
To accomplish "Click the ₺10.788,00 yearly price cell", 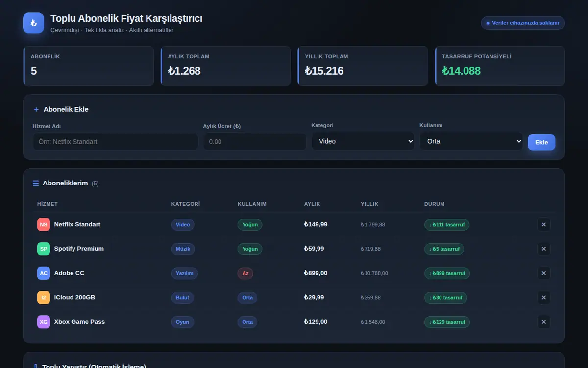I will coord(374,273).
